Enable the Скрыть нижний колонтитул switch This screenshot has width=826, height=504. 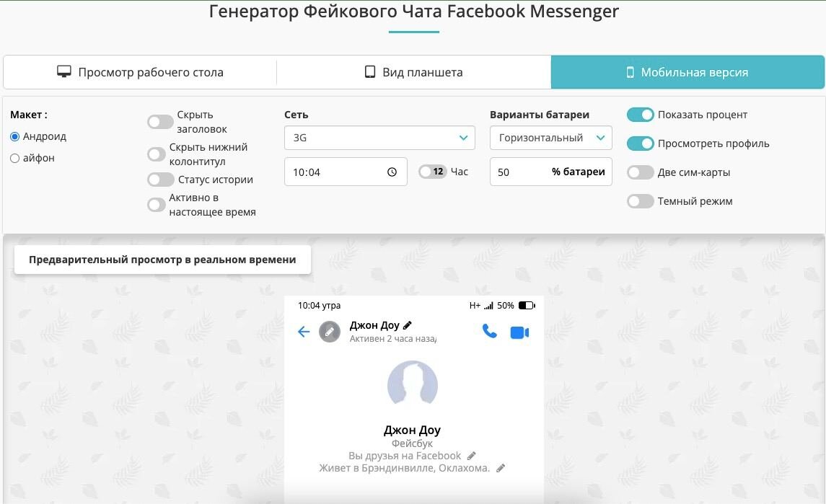157,154
